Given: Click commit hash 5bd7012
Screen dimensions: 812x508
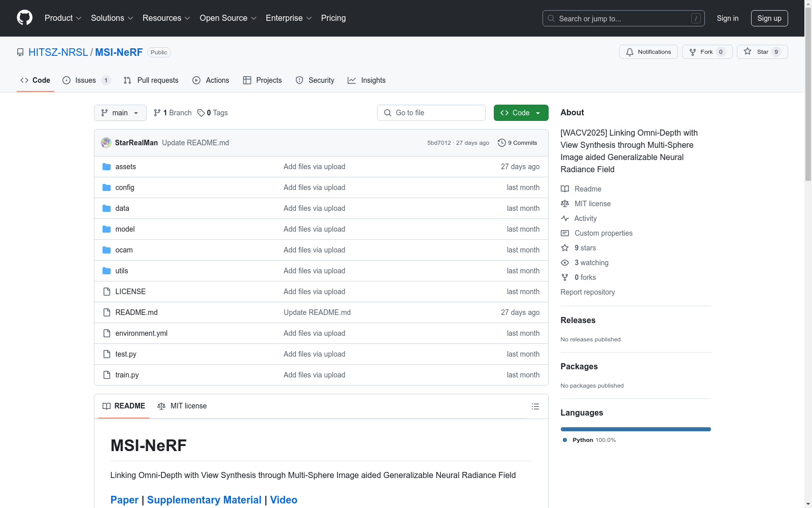Looking at the screenshot, I should coord(439,143).
